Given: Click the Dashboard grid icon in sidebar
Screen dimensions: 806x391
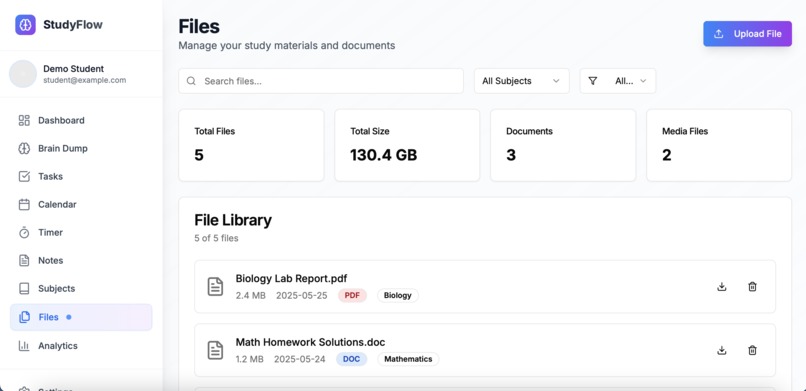Looking at the screenshot, I should click(24, 120).
